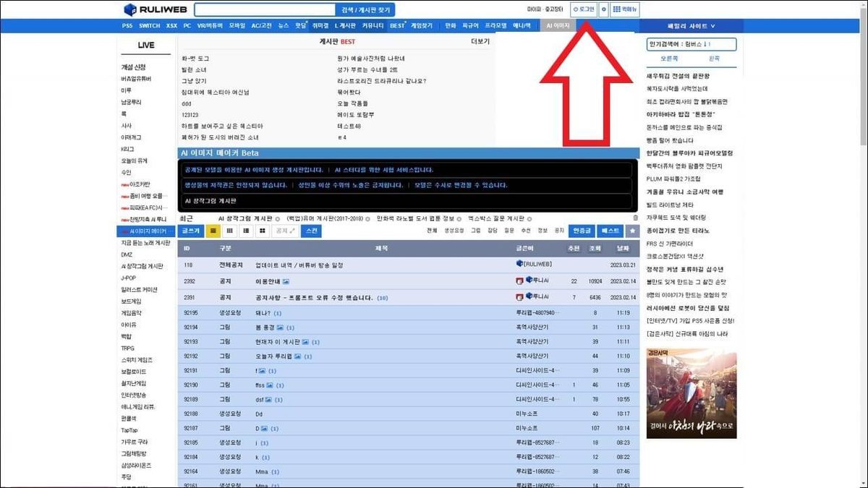Click the 스크 button
This screenshot has height=488, width=868.
(311, 231)
